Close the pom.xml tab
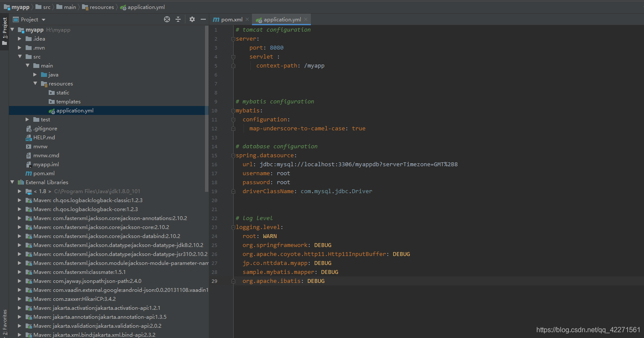 [247, 19]
